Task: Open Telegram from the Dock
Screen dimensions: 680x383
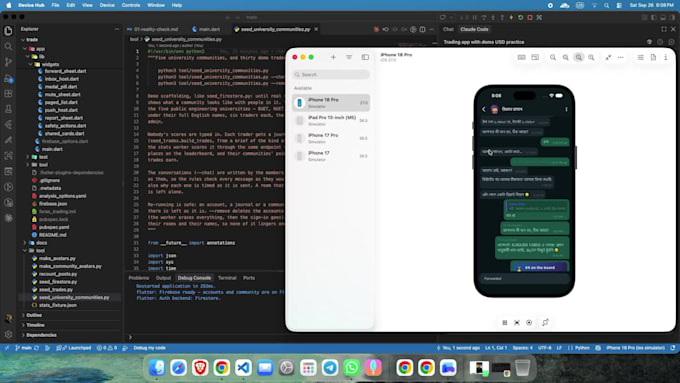Action: point(330,368)
